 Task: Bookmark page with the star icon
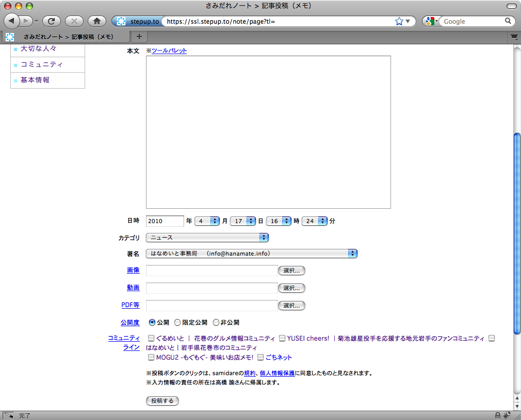click(399, 21)
